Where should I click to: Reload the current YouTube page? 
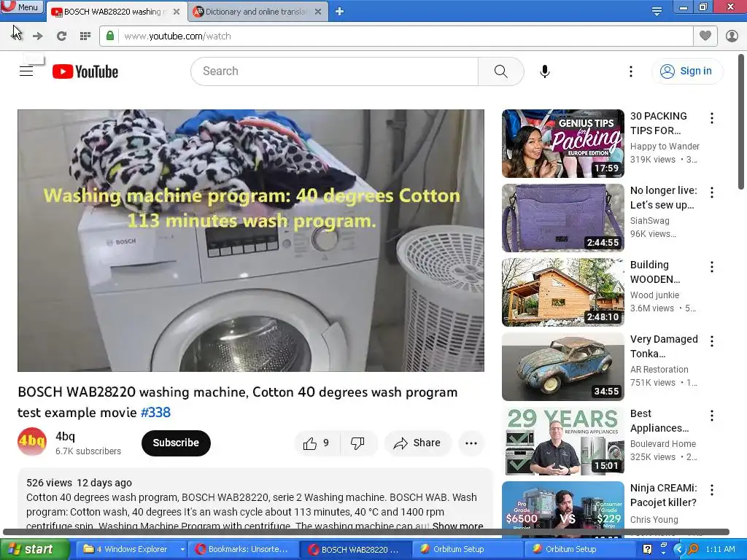pyautogui.click(x=61, y=36)
